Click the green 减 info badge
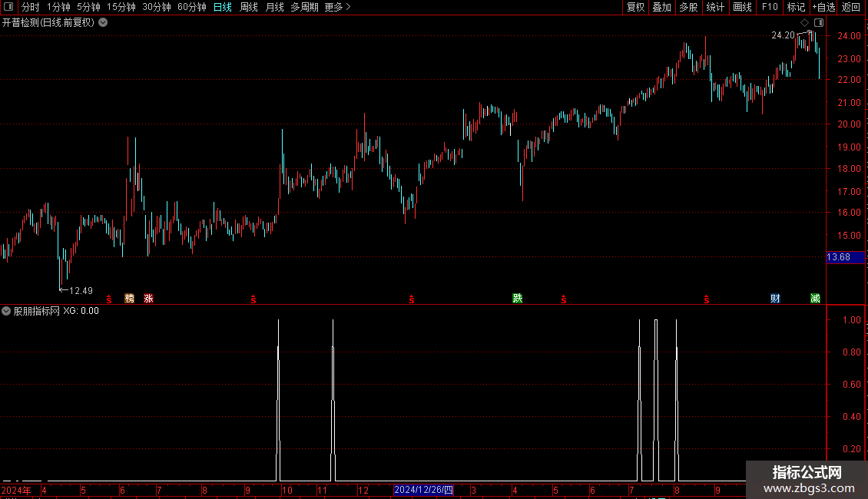Image resolution: width=868 pixels, height=499 pixels. [816, 299]
